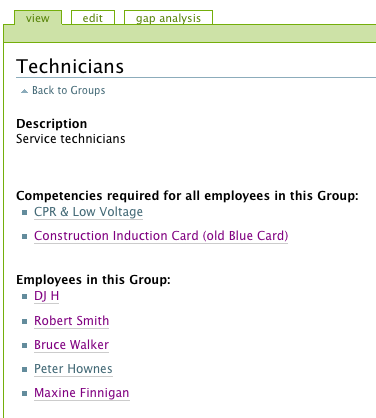Screen dimensions: 376x418
Task: Open the edit tab
Action: tap(93, 18)
